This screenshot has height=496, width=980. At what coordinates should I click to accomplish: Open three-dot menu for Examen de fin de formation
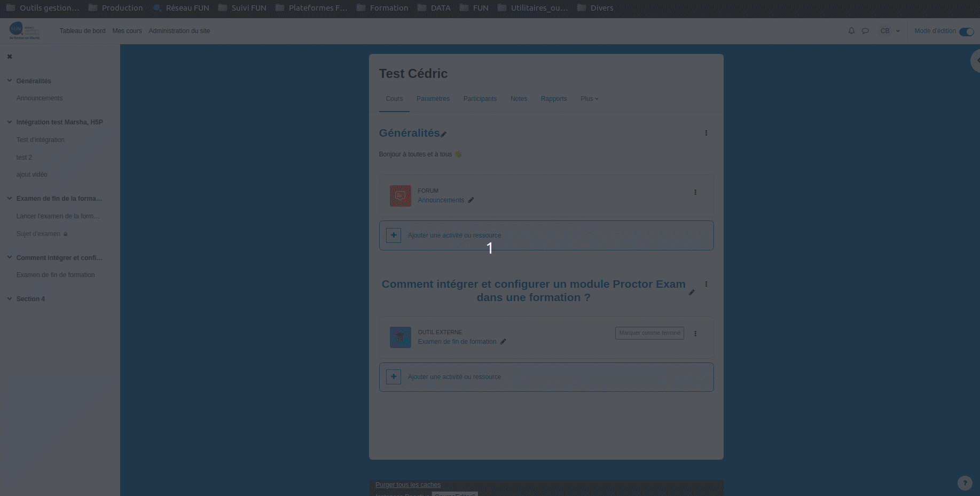click(695, 334)
